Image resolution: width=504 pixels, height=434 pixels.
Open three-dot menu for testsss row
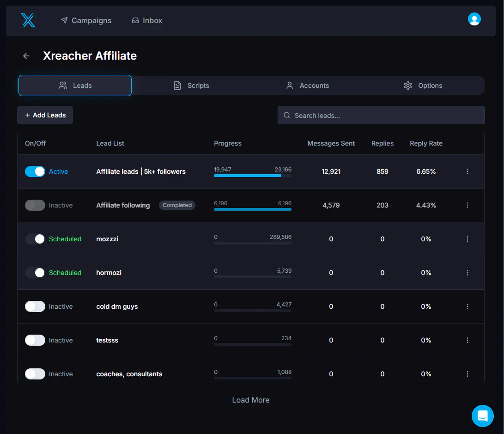pos(468,340)
